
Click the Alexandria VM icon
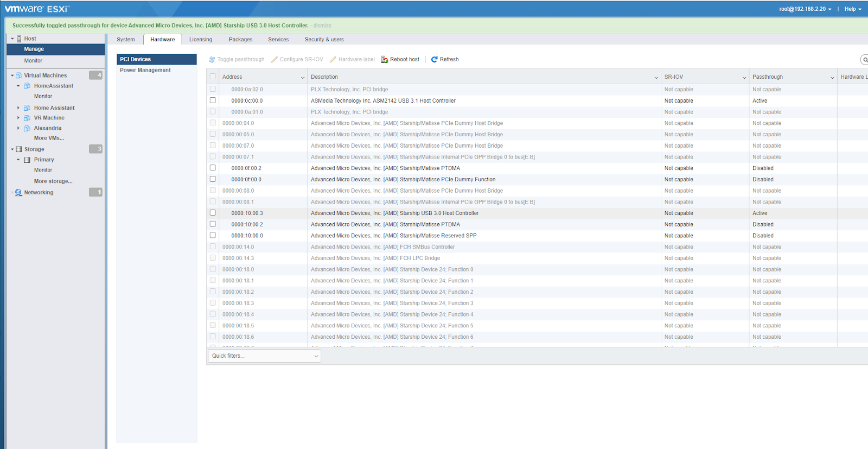(27, 128)
